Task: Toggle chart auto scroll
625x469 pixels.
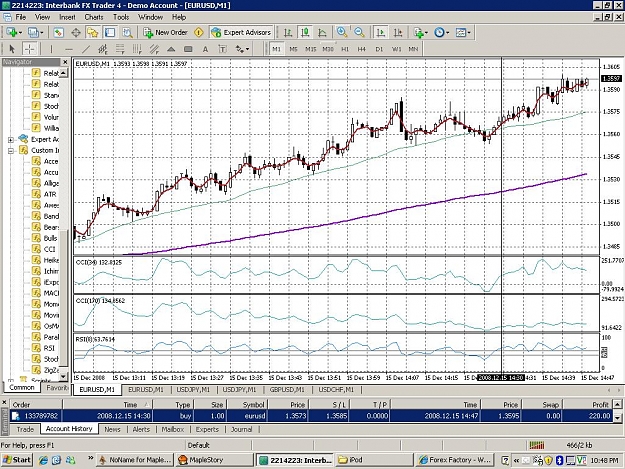Action: (x=381, y=32)
